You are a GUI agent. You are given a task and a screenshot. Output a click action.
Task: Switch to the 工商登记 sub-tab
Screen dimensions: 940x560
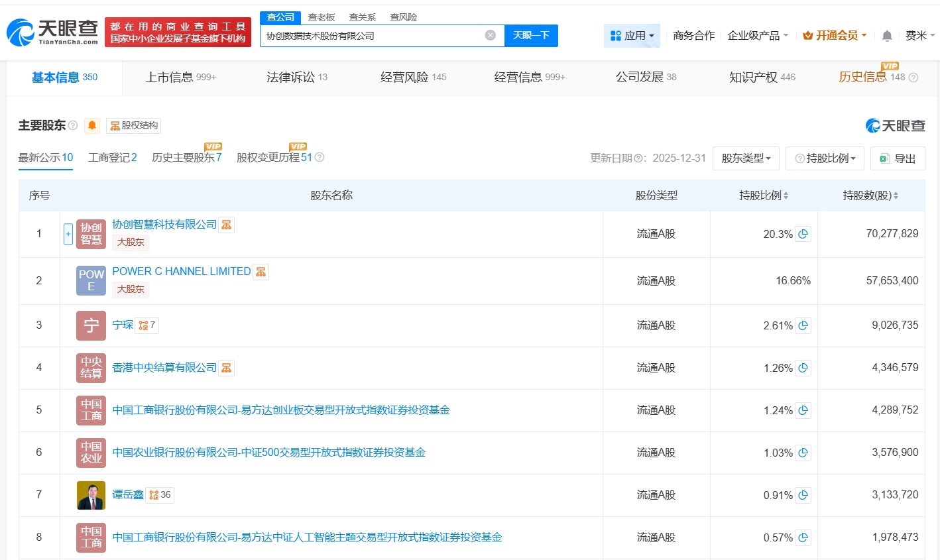pos(112,158)
